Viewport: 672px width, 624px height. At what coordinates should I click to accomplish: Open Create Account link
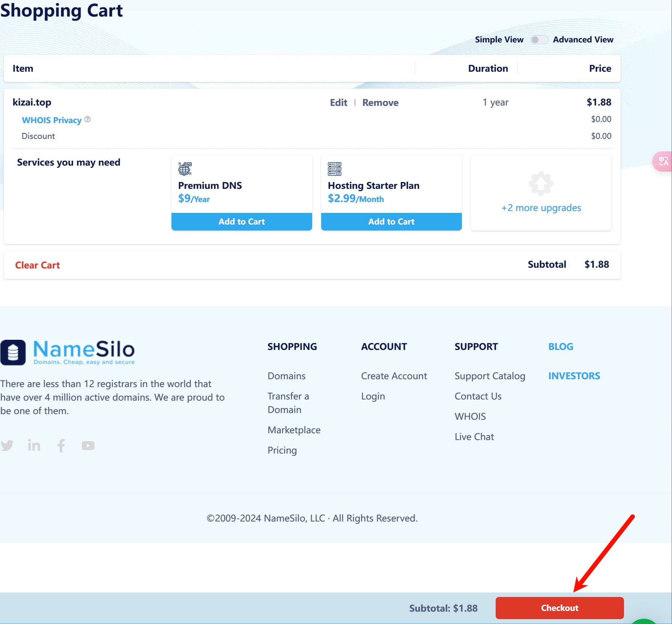click(x=394, y=376)
